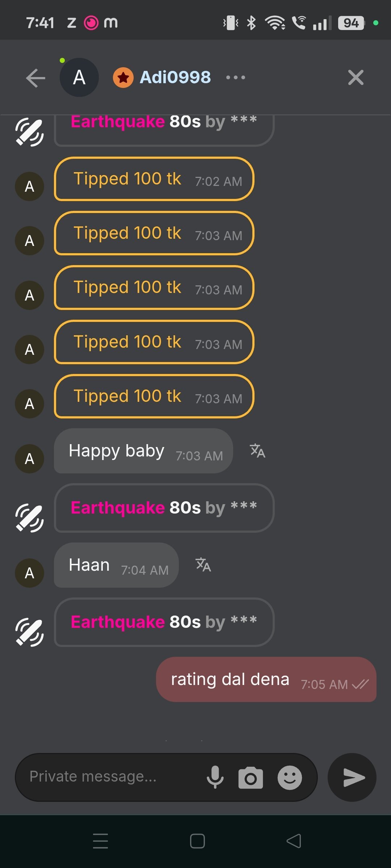Translate the "Haan" message

click(203, 565)
